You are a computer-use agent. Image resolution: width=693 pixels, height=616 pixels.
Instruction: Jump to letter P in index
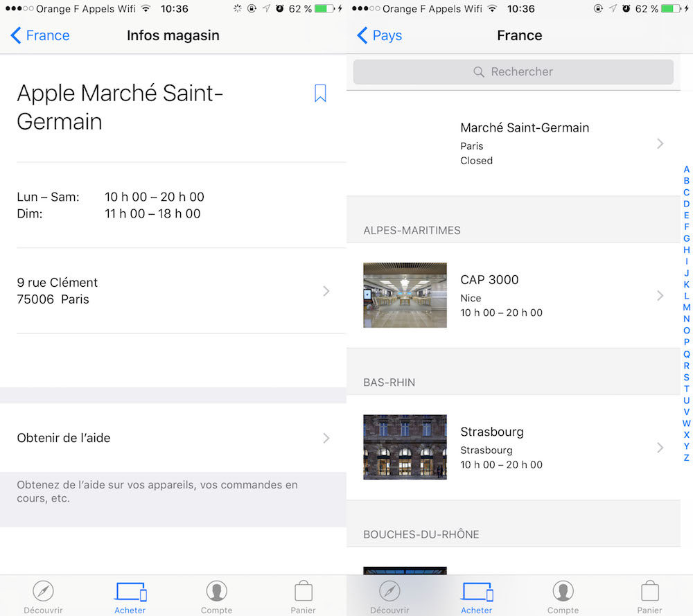click(686, 342)
